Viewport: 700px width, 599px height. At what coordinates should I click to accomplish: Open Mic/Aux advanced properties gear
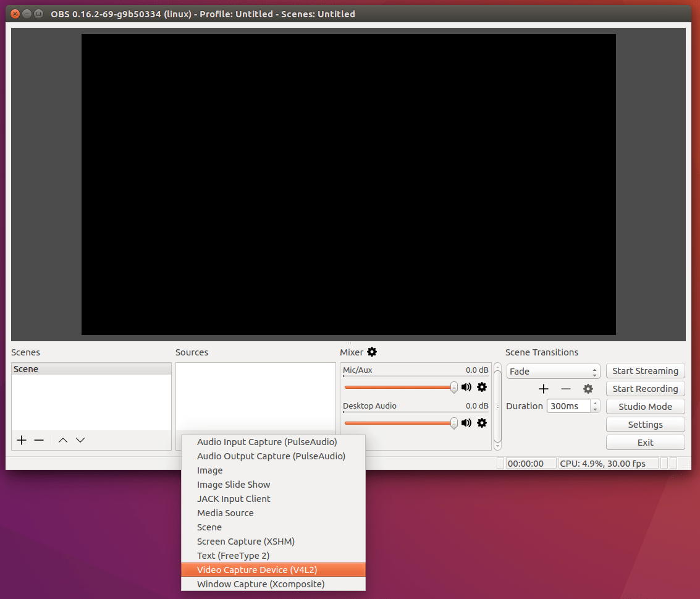[x=482, y=387]
